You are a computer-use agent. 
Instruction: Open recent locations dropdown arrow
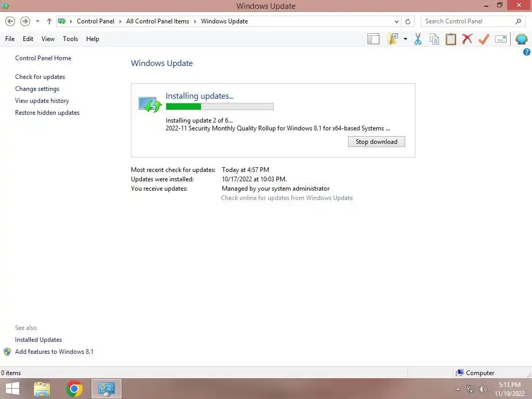pyautogui.click(x=37, y=21)
